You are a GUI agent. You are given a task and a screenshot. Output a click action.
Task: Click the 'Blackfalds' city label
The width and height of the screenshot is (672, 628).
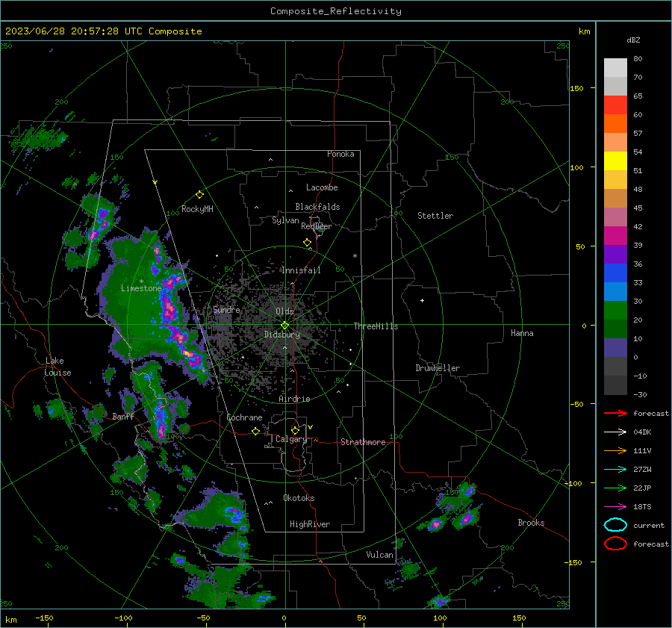click(317, 207)
